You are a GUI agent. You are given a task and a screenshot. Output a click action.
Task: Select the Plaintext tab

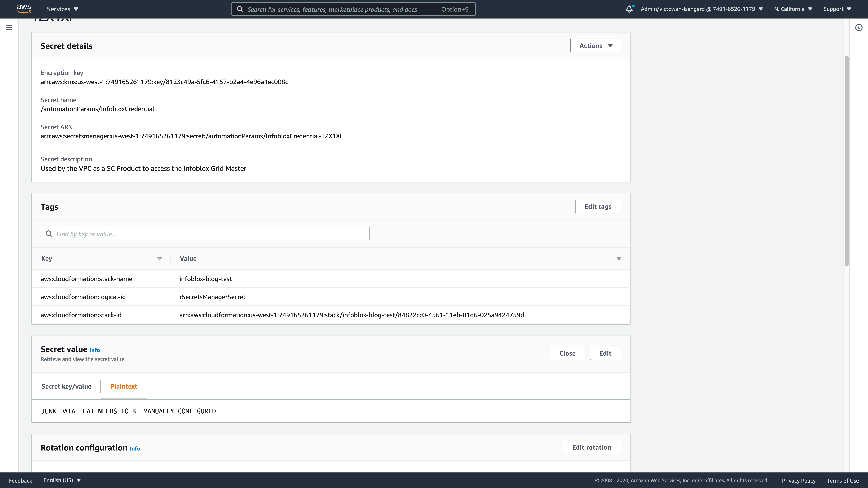click(x=124, y=386)
